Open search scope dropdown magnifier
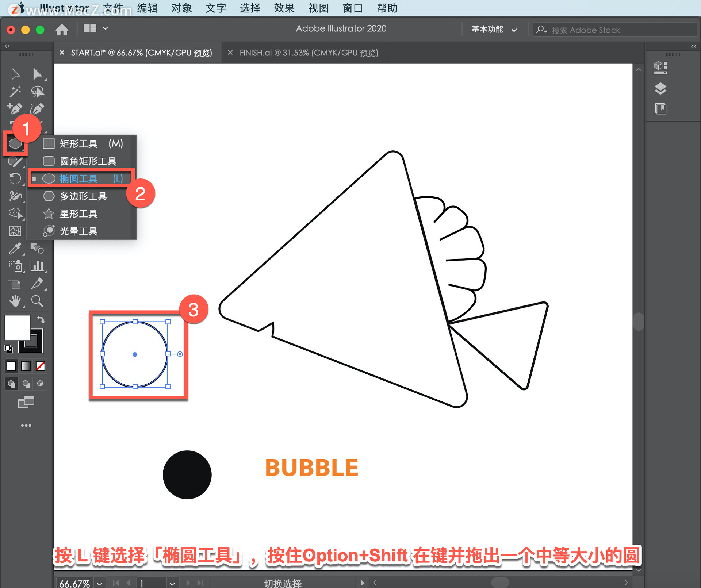 pos(541,30)
